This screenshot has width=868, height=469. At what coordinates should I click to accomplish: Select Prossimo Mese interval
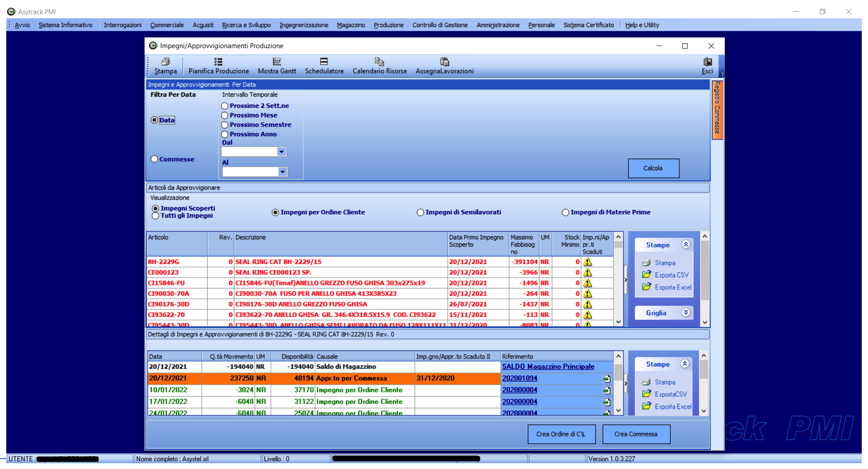click(x=225, y=115)
